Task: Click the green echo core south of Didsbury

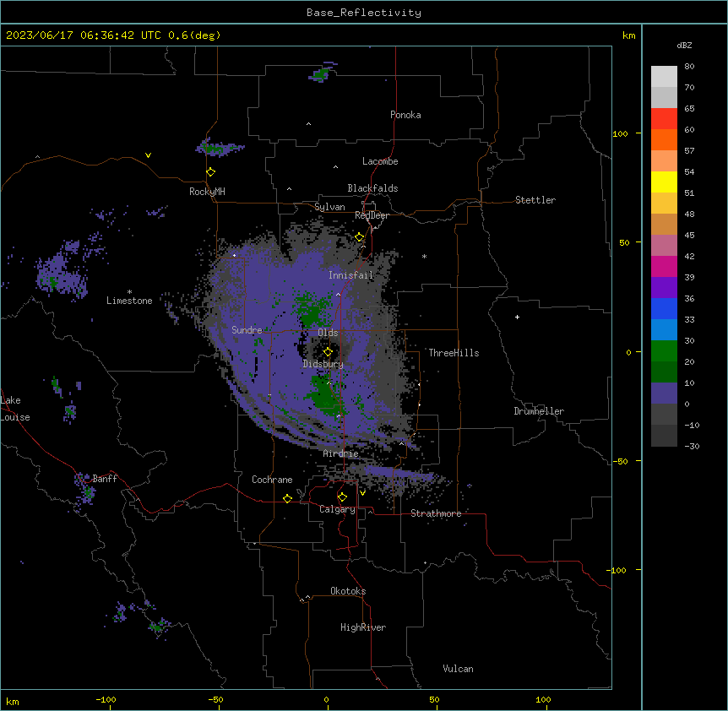Action: (325, 394)
